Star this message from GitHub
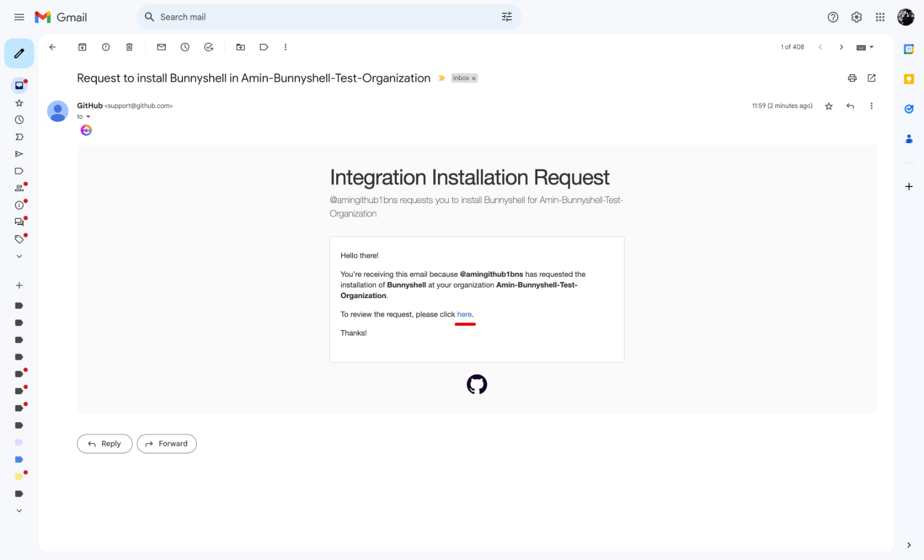The height and width of the screenshot is (560, 924). pyautogui.click(x=828, y=106)
